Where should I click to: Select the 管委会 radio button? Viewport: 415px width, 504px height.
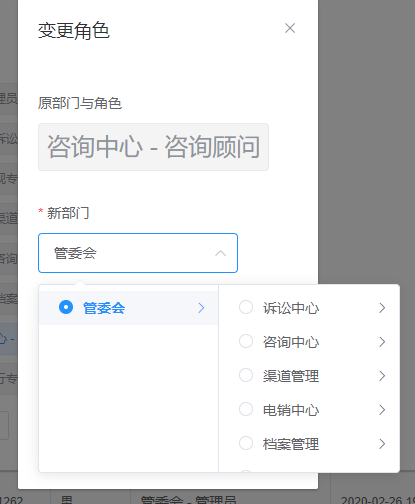point(66,307)
